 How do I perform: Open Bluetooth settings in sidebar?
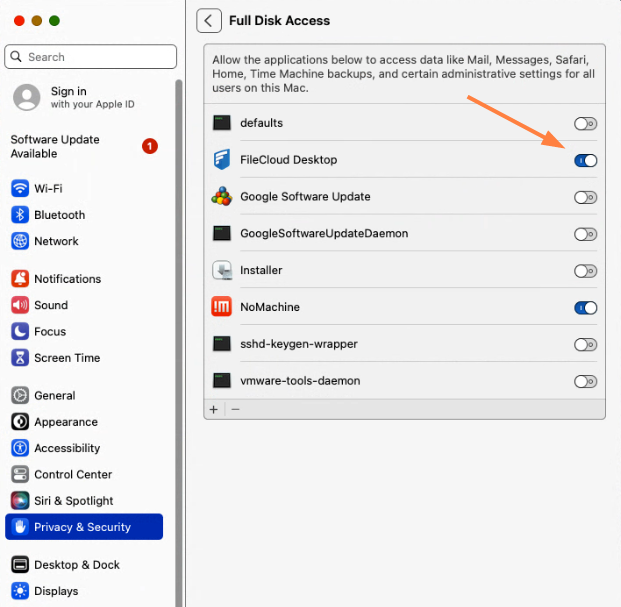pyautogui.click(x=59, y=215)
